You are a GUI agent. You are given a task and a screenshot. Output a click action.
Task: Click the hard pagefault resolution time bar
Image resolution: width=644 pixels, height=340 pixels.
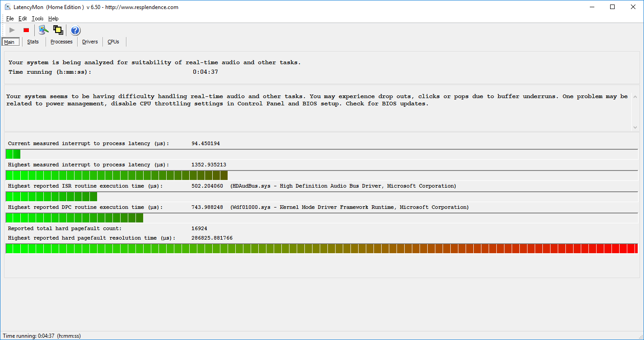[322, 248]
